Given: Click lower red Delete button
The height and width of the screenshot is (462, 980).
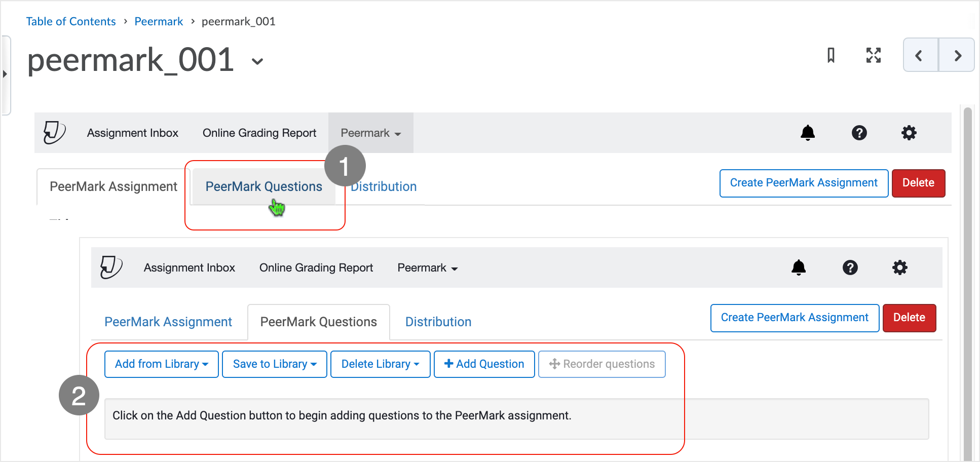Looking at the screenshot, I should pyautogui.click(x=909, y=318).
